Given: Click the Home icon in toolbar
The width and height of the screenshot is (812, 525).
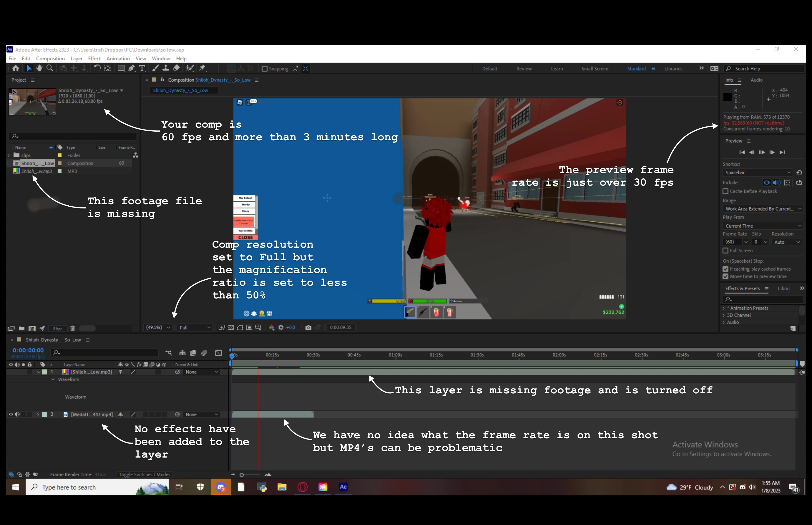Looking at the screenshot, I should tap(16, 68).
